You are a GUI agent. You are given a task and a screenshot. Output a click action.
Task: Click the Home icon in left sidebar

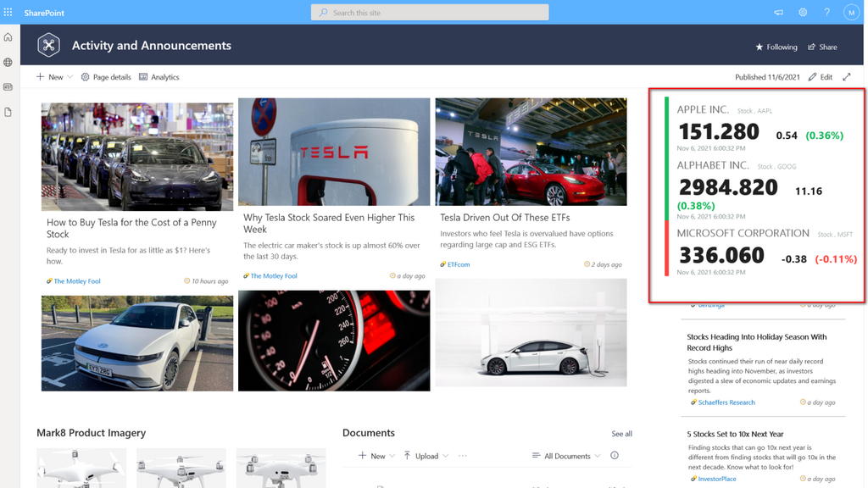pyautogui.click(x=8, y=37)
